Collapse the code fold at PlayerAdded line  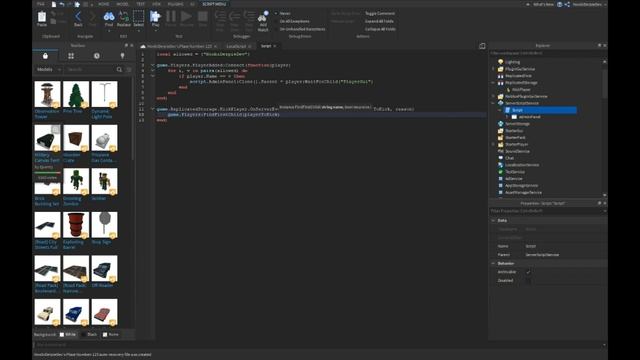click(x=153, y=65)
